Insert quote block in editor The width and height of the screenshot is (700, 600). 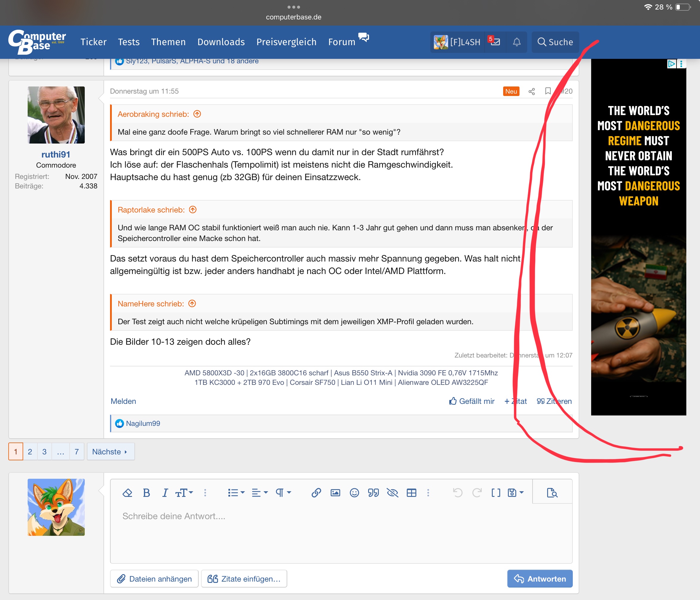[373, 493]
